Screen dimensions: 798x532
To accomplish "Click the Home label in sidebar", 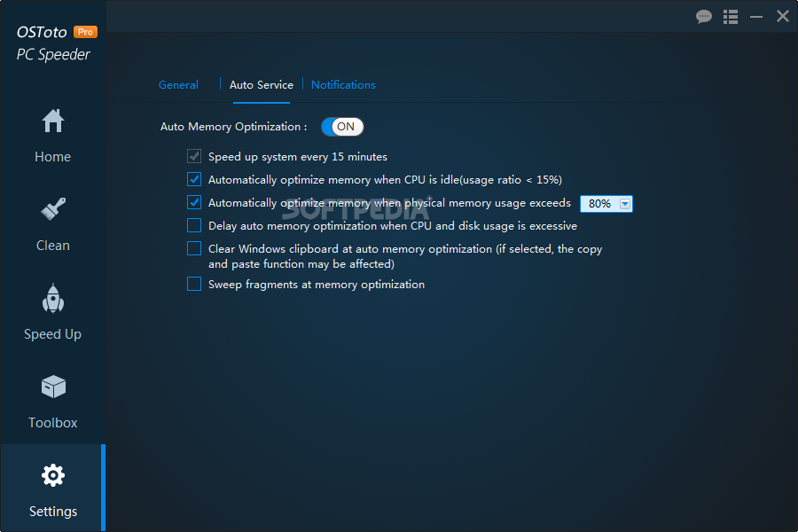I will [x=53, y=157].
